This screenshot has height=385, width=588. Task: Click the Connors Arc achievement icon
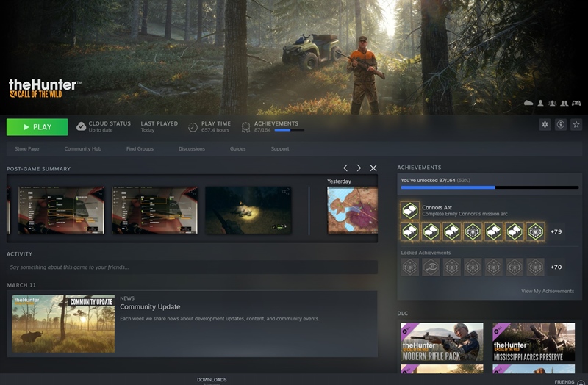(x=410, y=210)
